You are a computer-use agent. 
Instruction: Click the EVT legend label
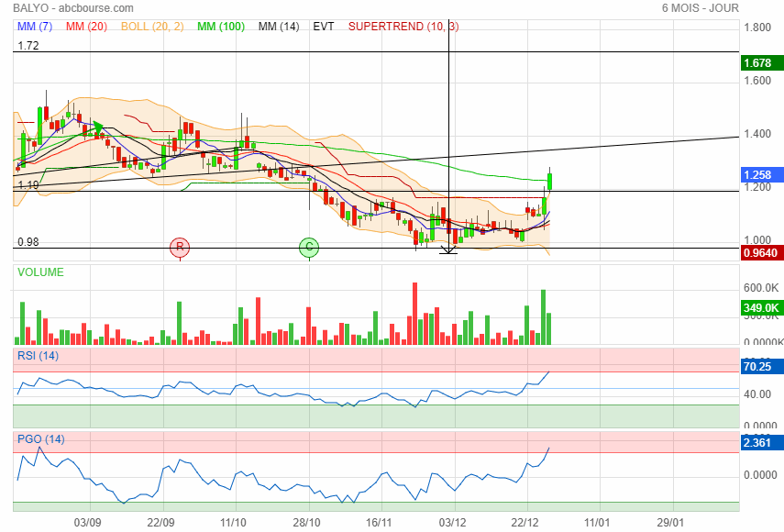click(324, 27)
